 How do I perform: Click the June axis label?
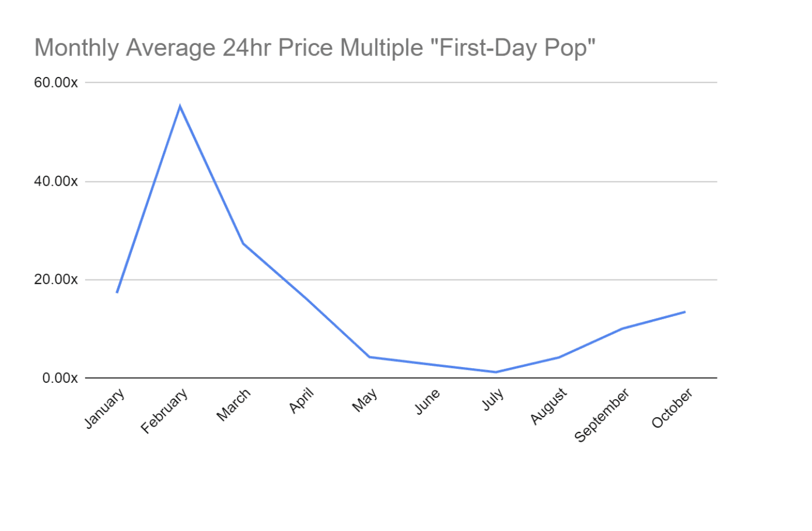coord(427,402)
